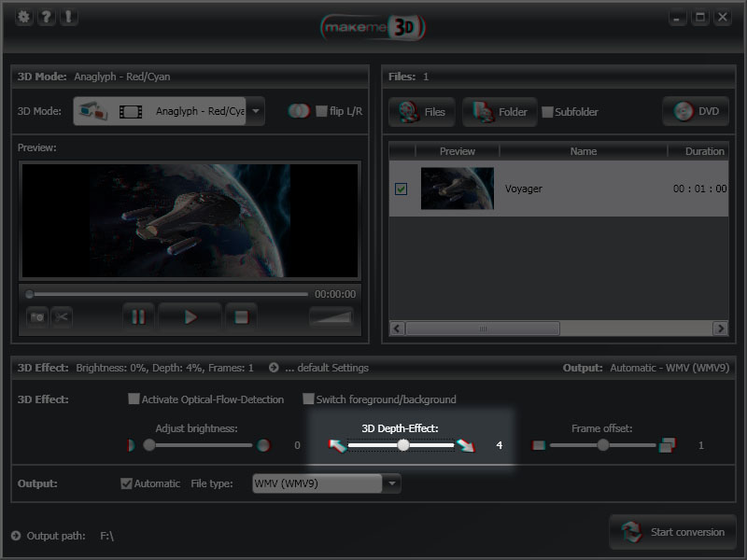Click the decrease 3D depth arrow icon
This screenshot has width=747, height=560.
[x=337, y=445]
